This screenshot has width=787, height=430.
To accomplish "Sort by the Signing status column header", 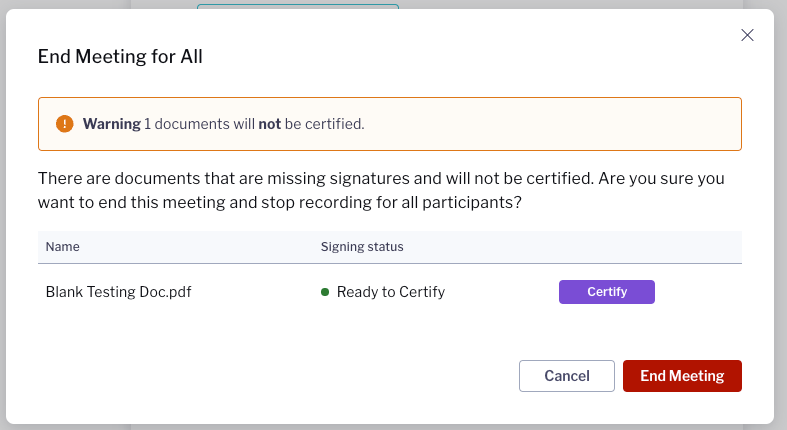I will coord(362,247).
